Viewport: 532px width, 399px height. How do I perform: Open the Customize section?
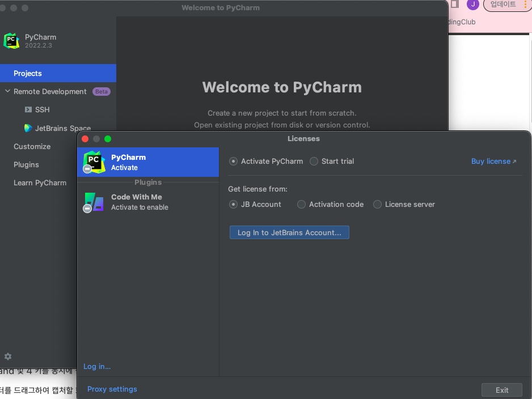32,146
